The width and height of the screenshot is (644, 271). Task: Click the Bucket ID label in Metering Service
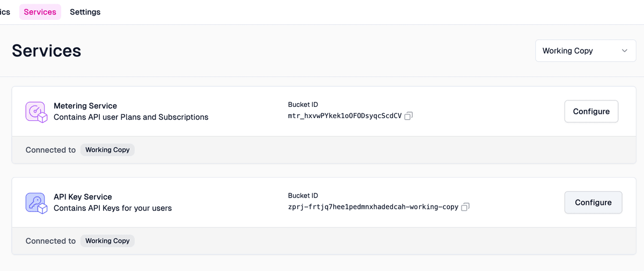coord(303,105)
